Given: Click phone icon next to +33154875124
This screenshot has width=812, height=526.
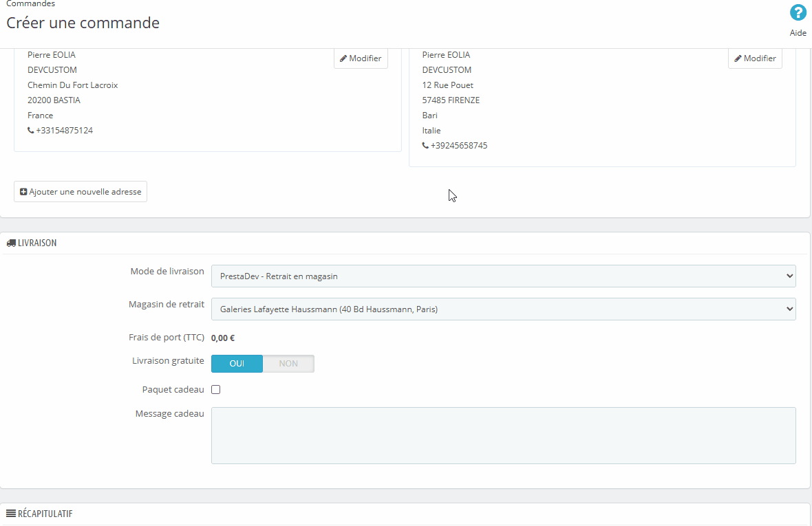Looking at the screenshot, I should [30, 131].
